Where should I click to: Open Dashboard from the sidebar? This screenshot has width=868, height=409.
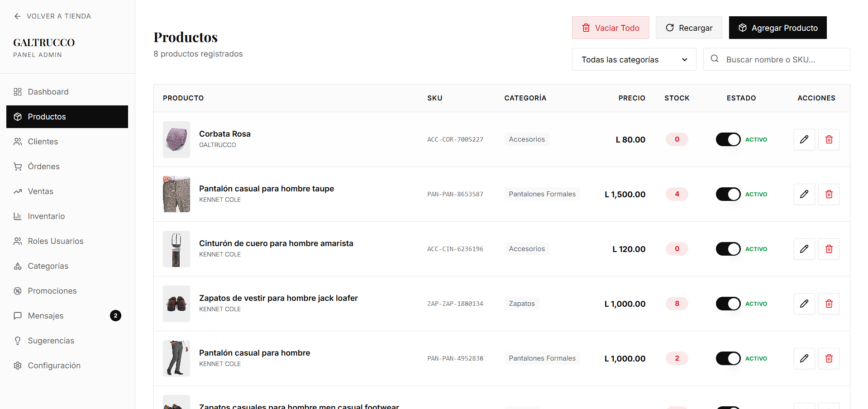coord(48,92)
